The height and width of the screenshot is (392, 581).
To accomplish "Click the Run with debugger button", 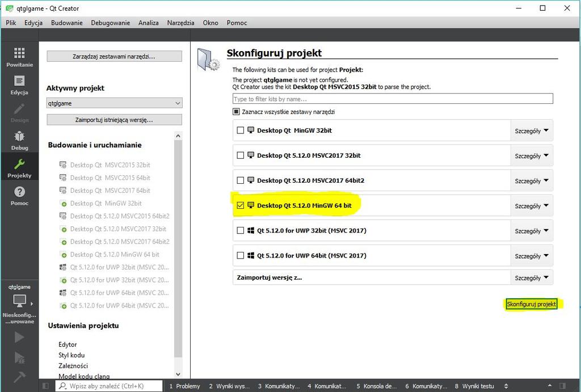I will click(19, 357).
